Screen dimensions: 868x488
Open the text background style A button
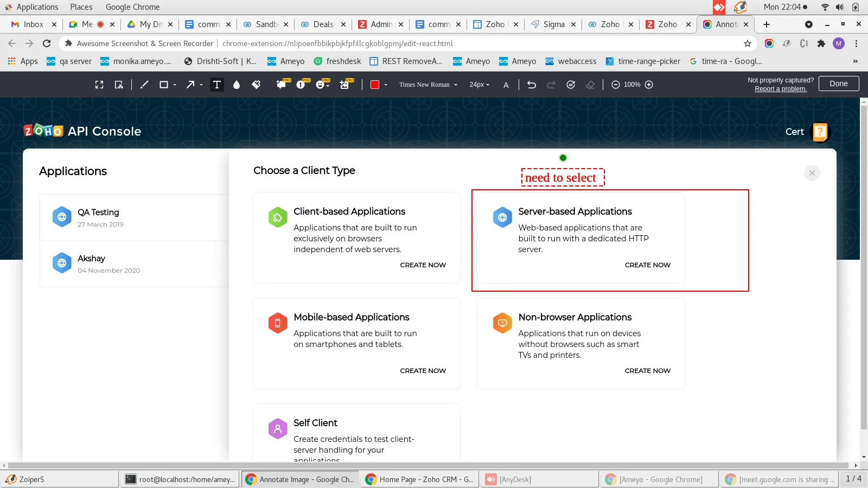coord(506,85)
